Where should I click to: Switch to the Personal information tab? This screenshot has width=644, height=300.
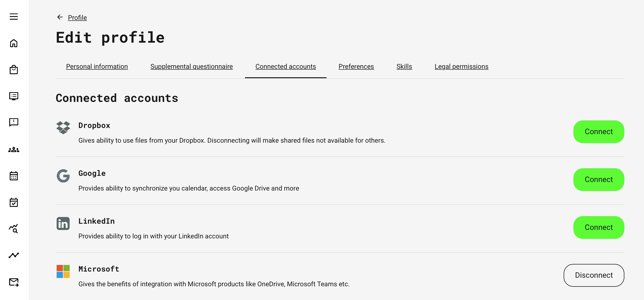97,67
